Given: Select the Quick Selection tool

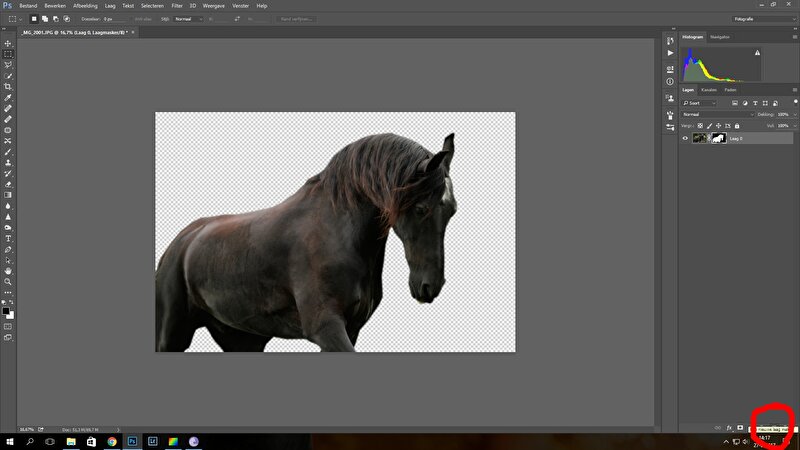Looking at the screenshot, I should pyautogui.click(x=8, y=76).
